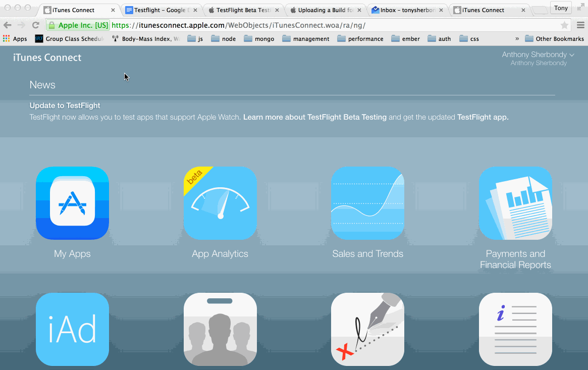Screen dimensions: 588x370
Task: Open the mongo bookmarks folder
Action: (x=259, y=38)
